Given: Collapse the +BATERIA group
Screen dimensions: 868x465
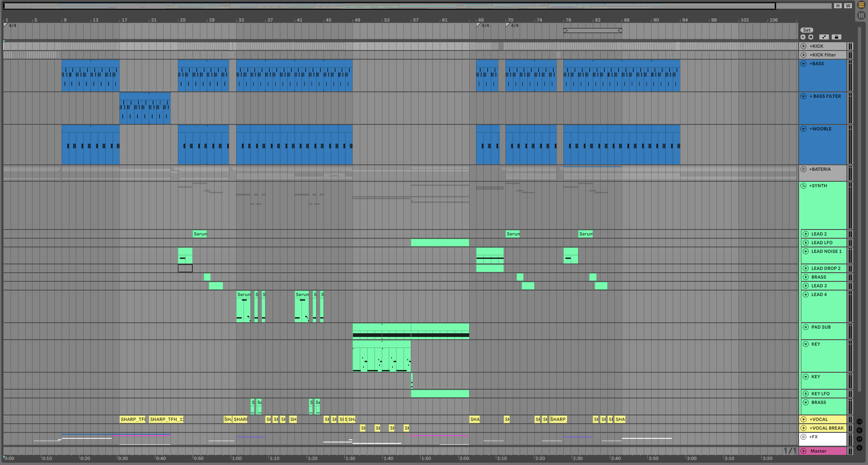Looking at the screenshot, I should pos(804,169).
